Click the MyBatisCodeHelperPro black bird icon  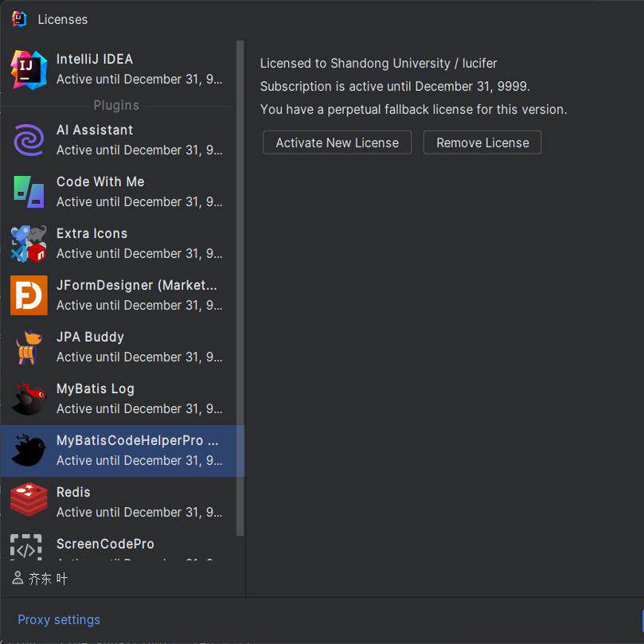(29, 451)
